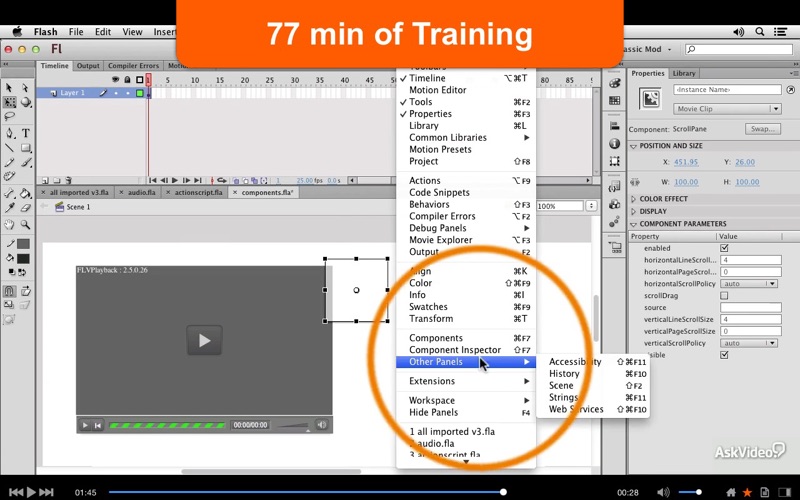Image resolution: width=800 pixels, height=500 pixels.
Task: Open the Info panel dock icon
Action: point(615,144)
